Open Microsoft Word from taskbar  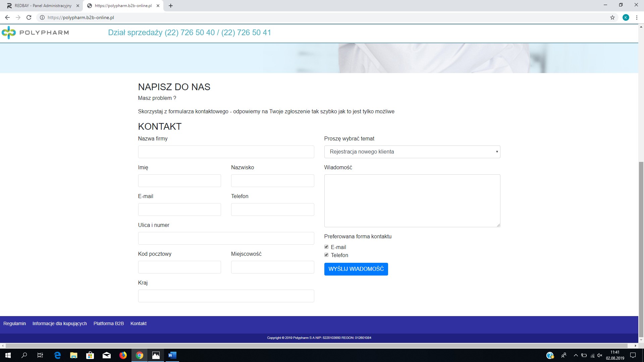click(x=172, y=355)
